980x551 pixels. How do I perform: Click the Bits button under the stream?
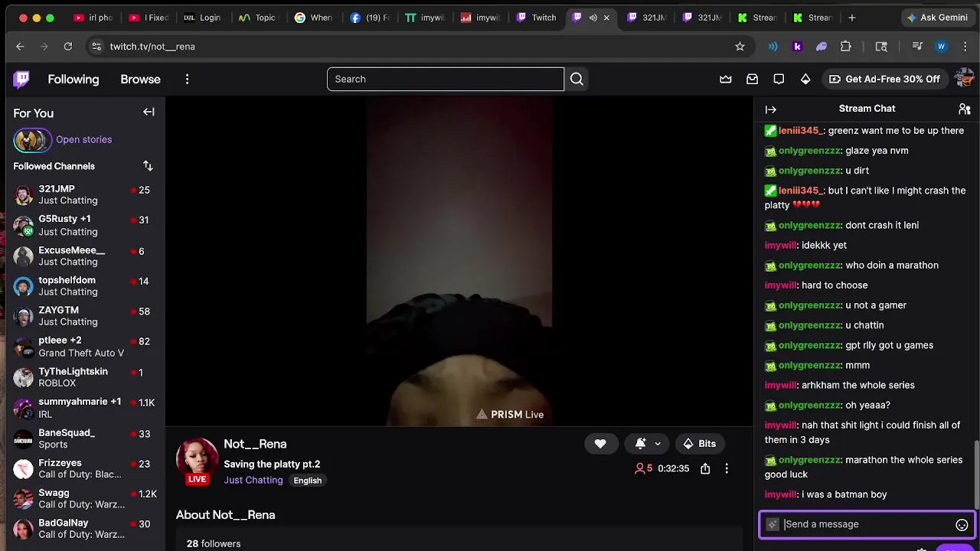click(699, 443)
